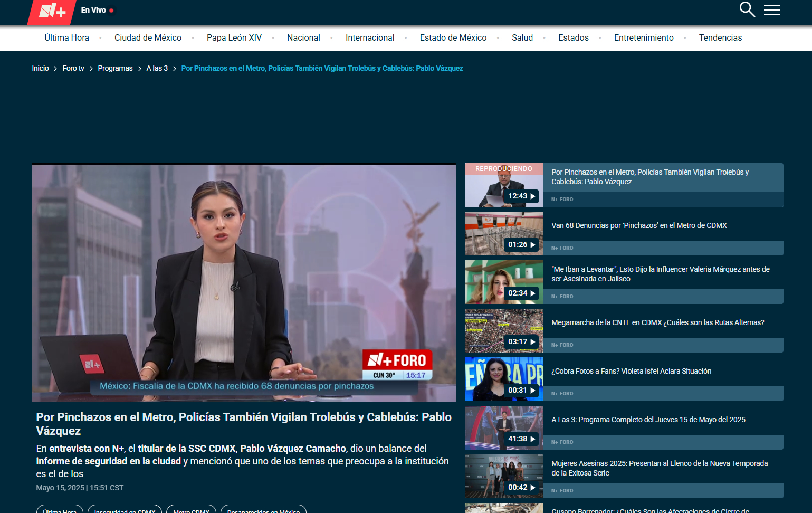Image resolution: width=812 pixels, height=513 pixels.
Task: Click N+ FORO label under Violeta Isfel
Action: click(562, 394)
